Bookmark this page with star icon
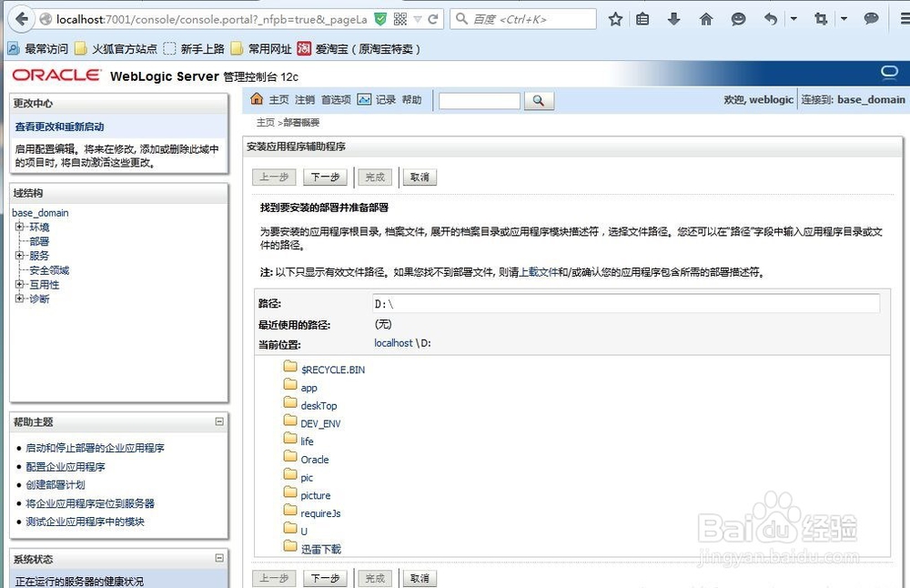This screenshot has height=588, width=910. coord(616,19)
